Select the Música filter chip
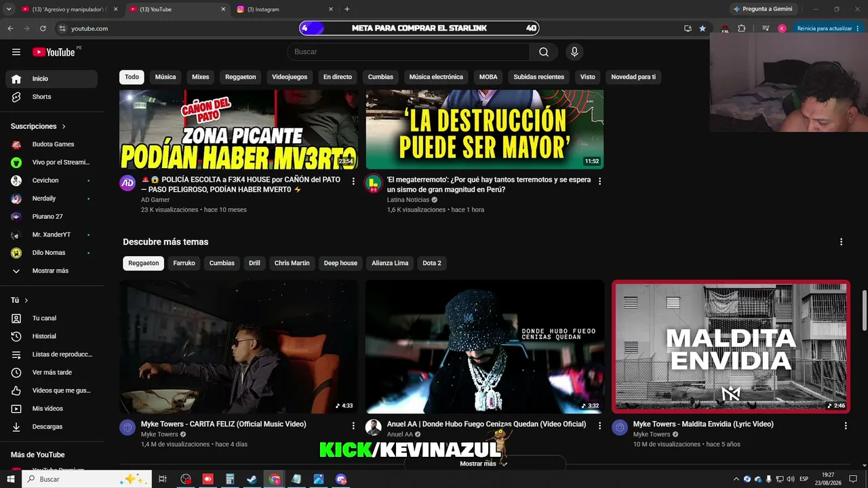 (165, 77)
